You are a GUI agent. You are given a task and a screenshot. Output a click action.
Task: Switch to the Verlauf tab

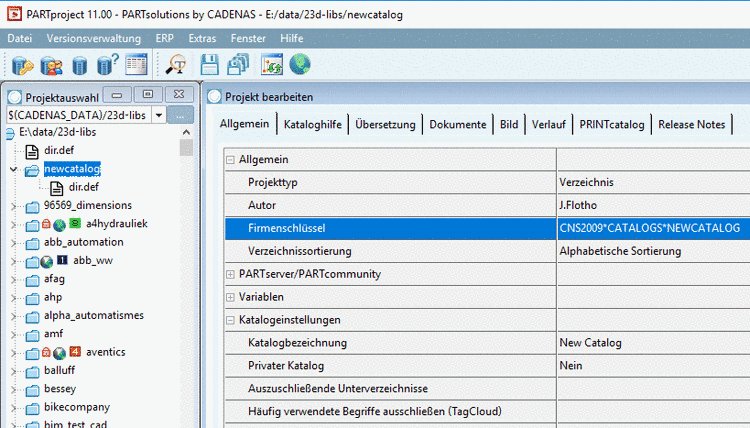(x=549, y=125)
